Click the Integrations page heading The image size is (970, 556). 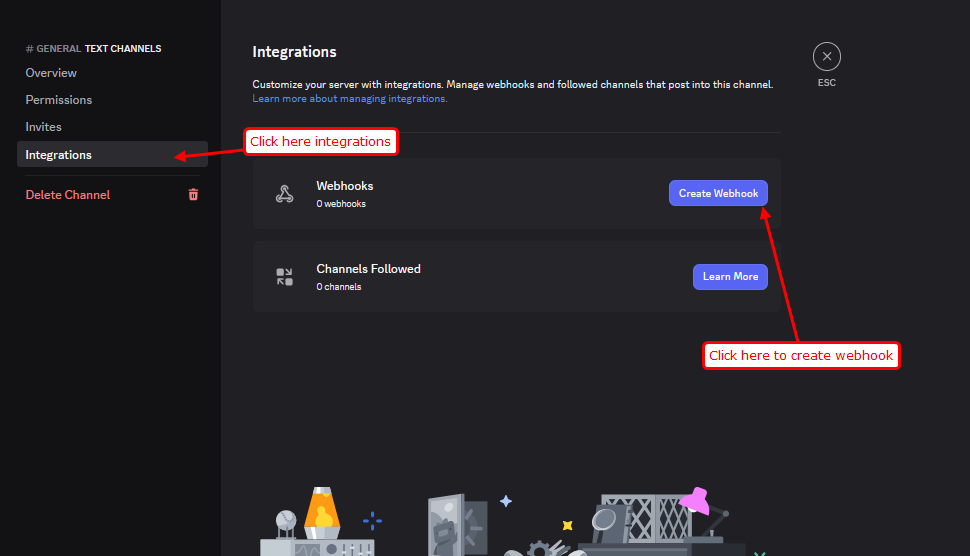(294, 52)
